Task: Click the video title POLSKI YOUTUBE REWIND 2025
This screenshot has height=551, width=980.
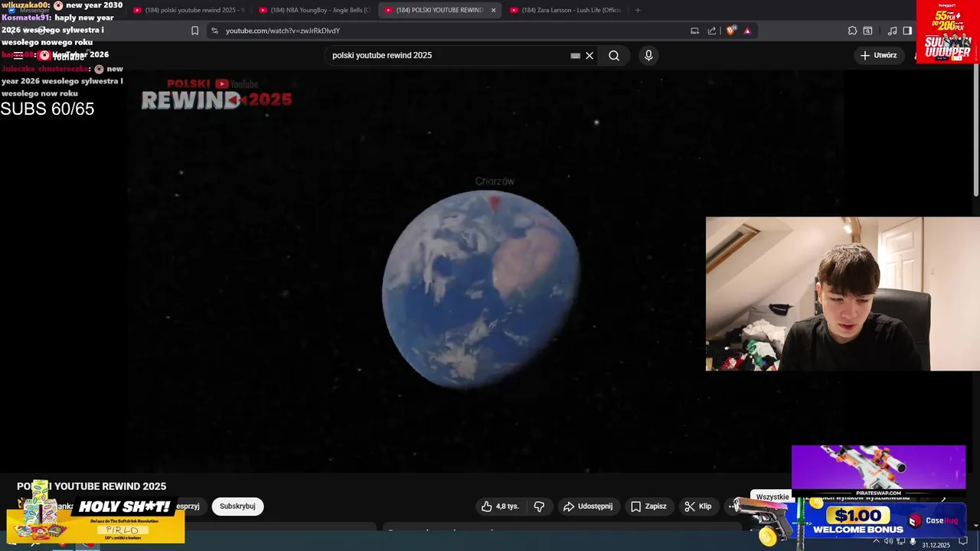Action: pos(92,486)
